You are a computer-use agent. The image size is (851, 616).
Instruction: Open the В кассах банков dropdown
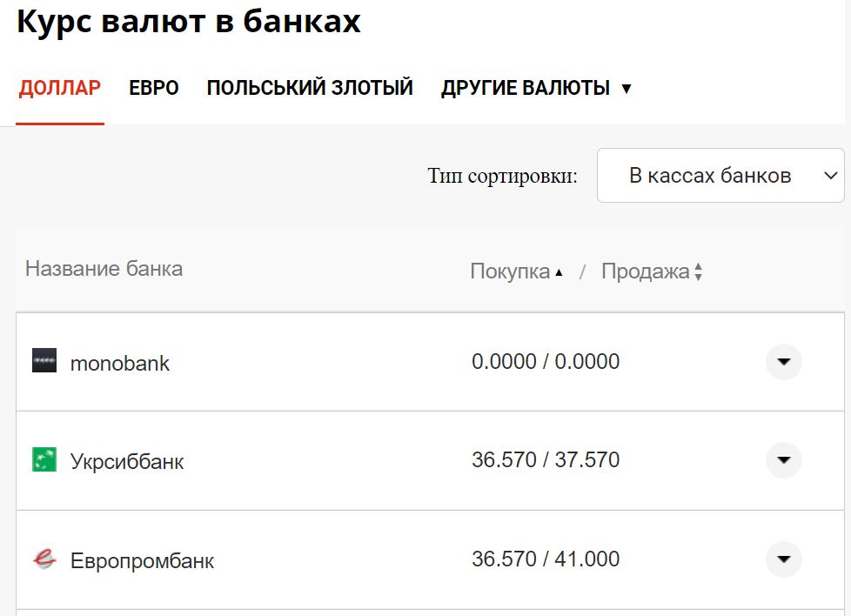click(720, 175)
